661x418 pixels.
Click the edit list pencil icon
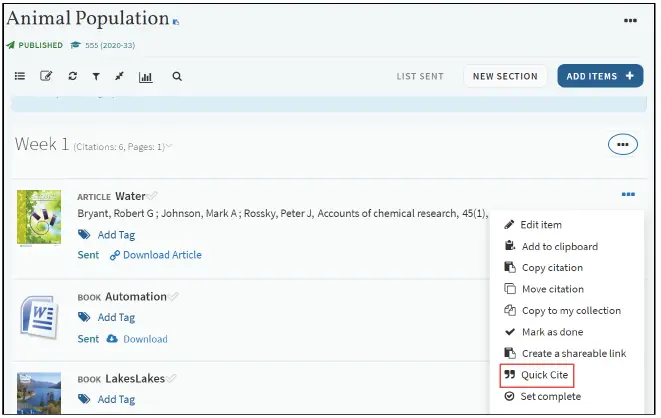point(46,76)
